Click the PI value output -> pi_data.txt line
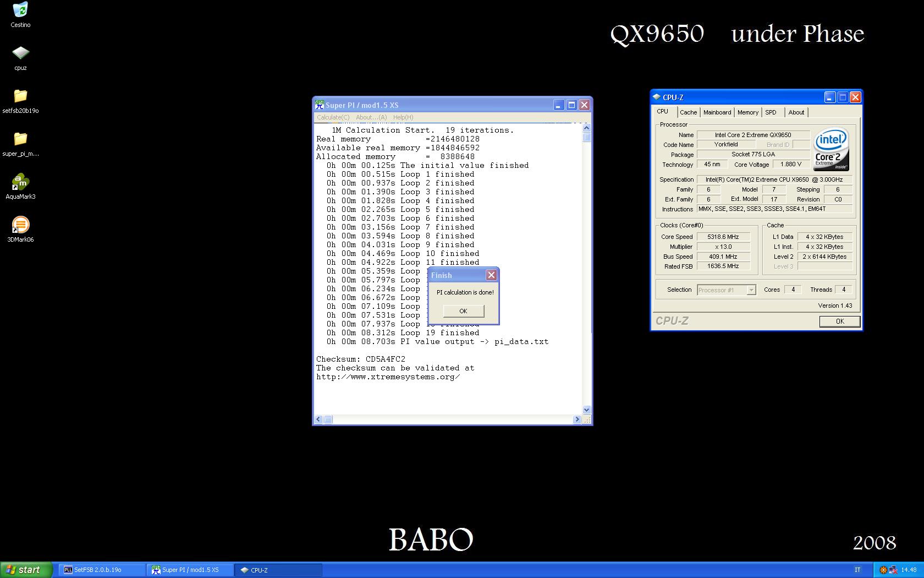The image size is (924, 578). [x=437, y=341]
